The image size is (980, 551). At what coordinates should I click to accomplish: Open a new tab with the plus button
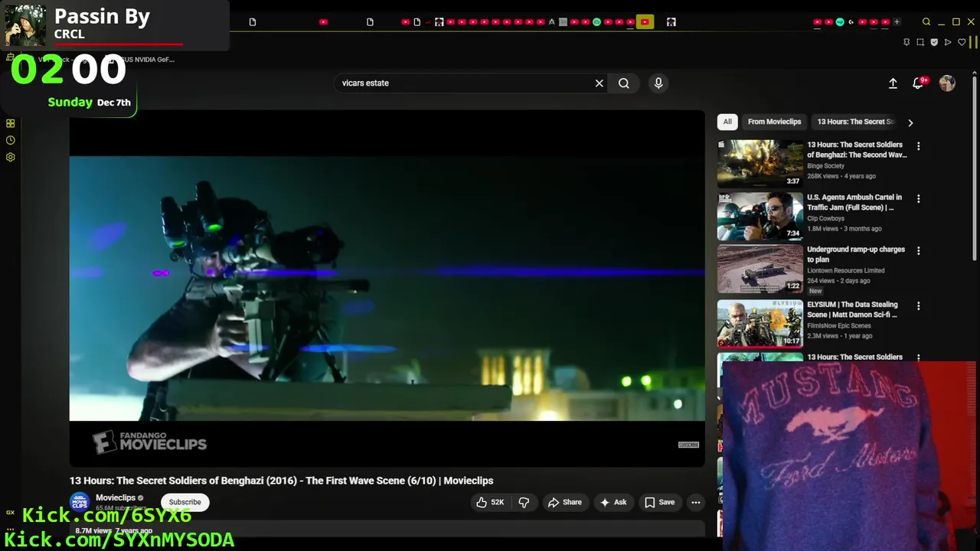(897, 22)
